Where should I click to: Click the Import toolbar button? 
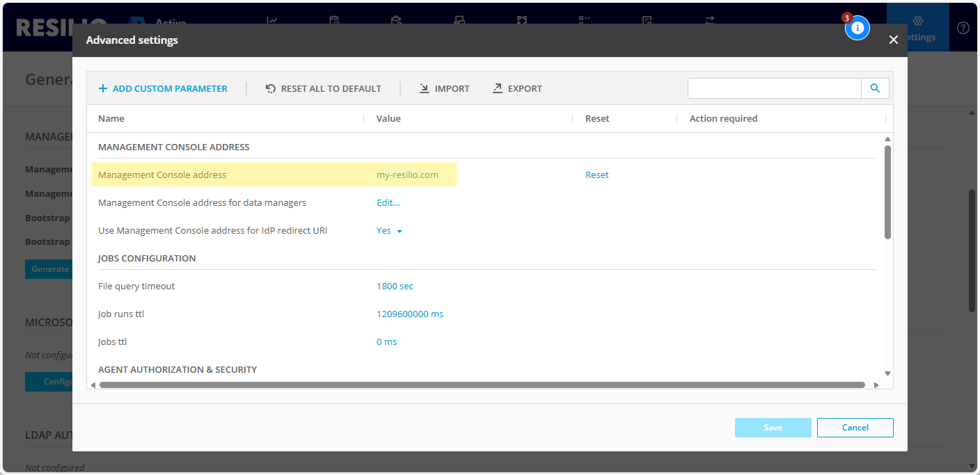445,88
